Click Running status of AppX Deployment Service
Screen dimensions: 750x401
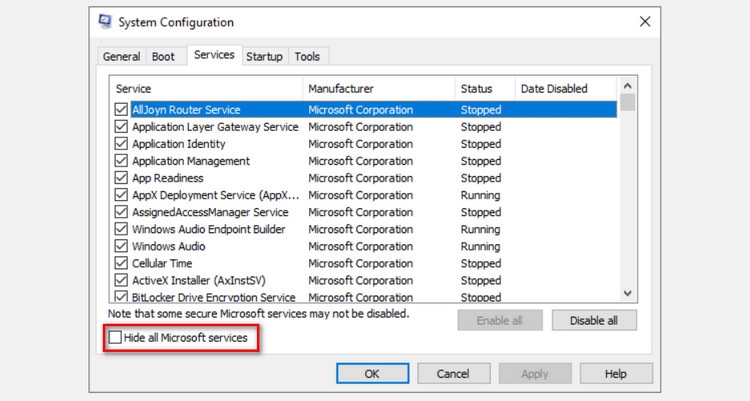click(x=480, y=195)
